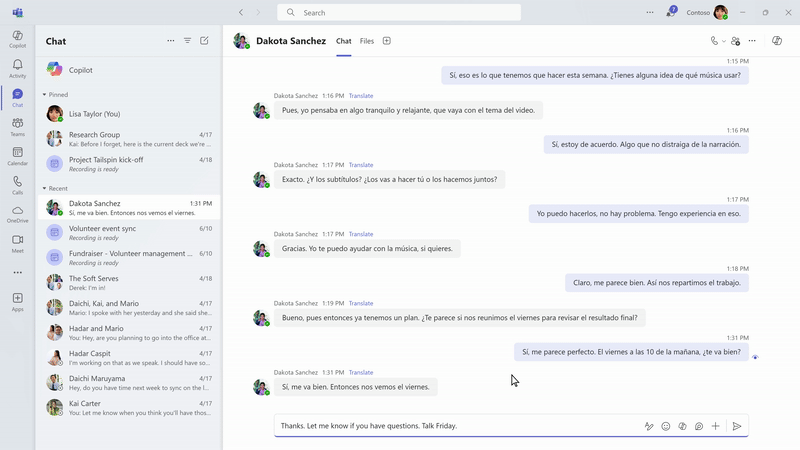The width and height of the screenshot is (800, 450).
Task: Open OneDrive from the left rail
Action: [x=17, y=213]
